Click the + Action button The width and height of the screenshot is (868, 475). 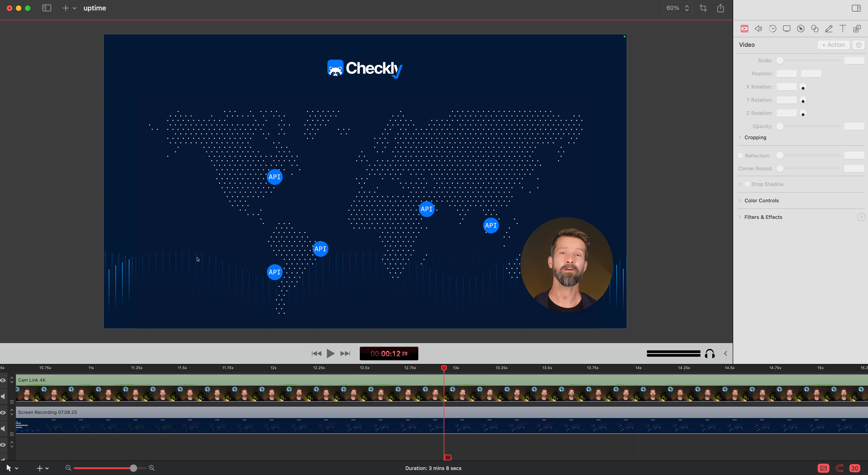833,45
